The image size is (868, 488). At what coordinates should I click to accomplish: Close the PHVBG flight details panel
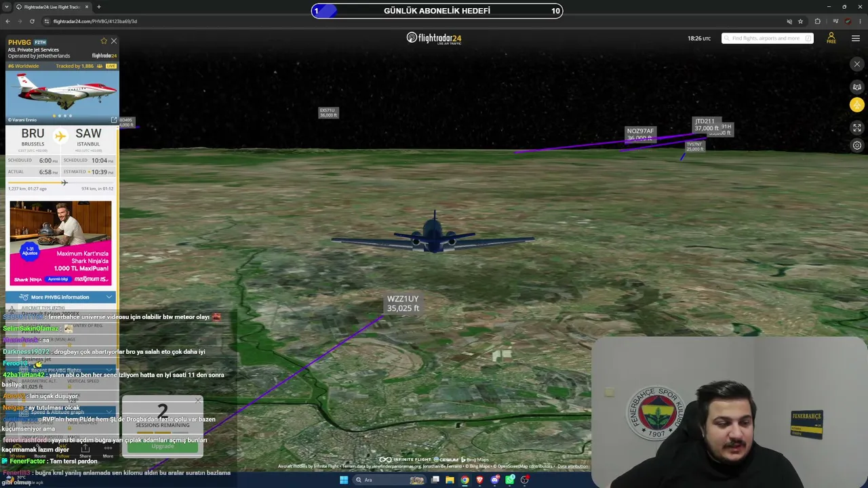(x=113, y=41)
